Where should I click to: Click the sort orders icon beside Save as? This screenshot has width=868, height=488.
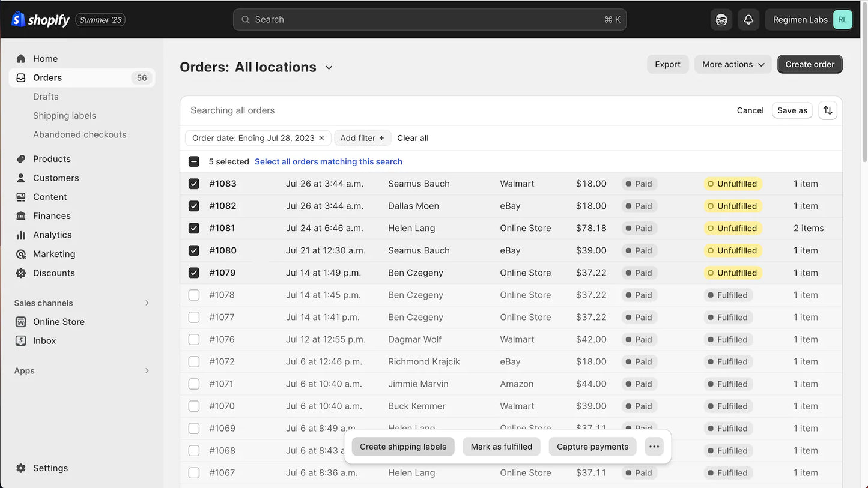pos(828,110)
